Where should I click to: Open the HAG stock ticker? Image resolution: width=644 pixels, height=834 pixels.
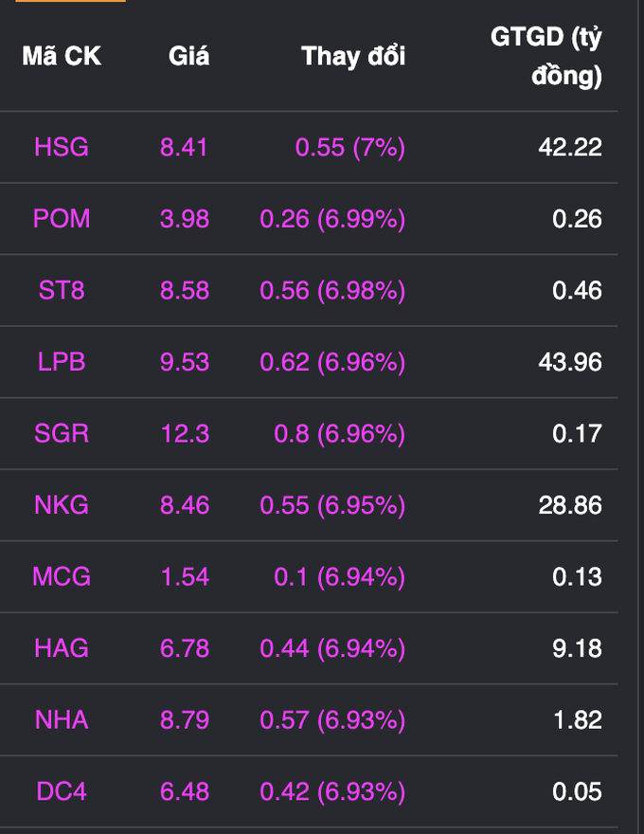[x=62, y=648]
